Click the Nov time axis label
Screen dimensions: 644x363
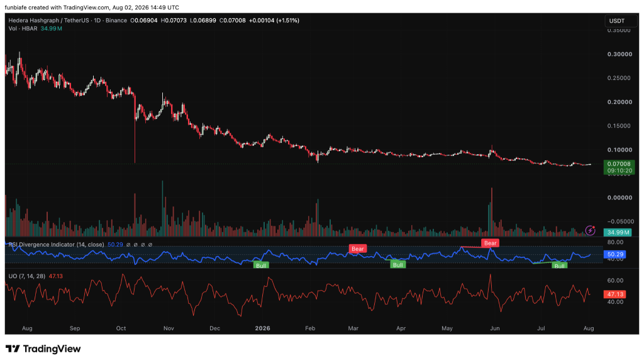point(169,328)
